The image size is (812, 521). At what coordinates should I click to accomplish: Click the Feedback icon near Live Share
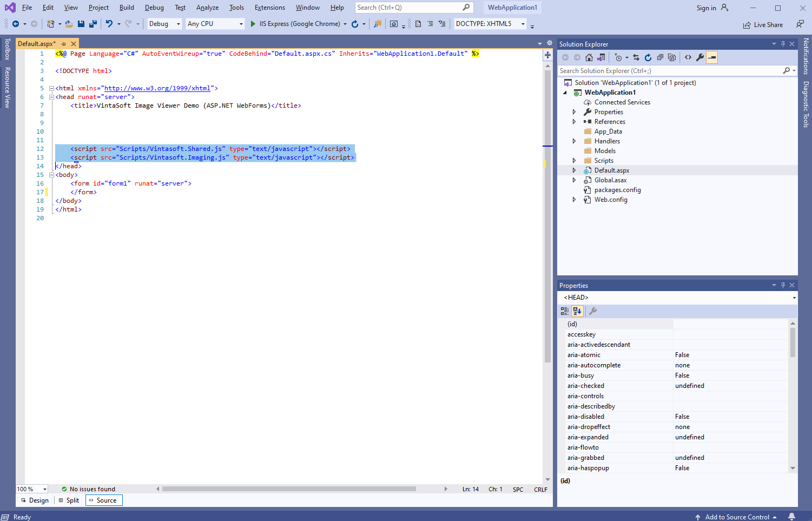pos(800,24)
